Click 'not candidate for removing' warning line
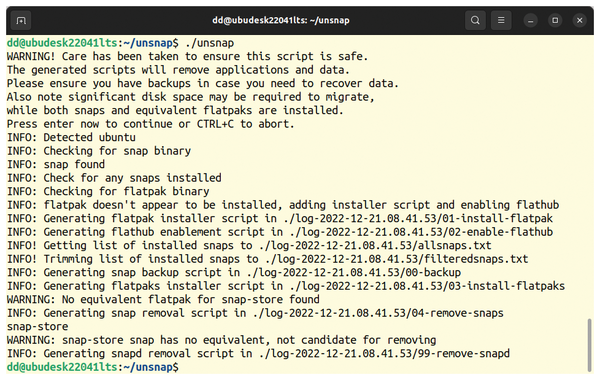600x380 pixels. pyautogui.click(x=221, y=340)
